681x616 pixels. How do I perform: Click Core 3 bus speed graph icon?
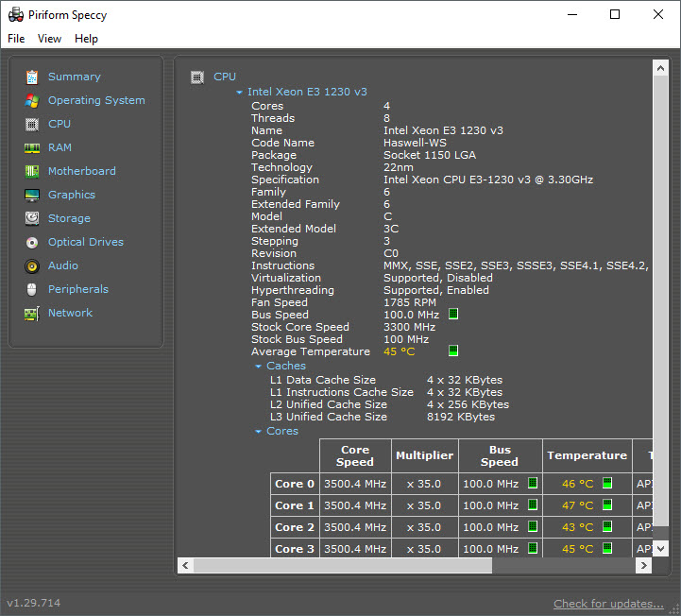click(533, 548)
